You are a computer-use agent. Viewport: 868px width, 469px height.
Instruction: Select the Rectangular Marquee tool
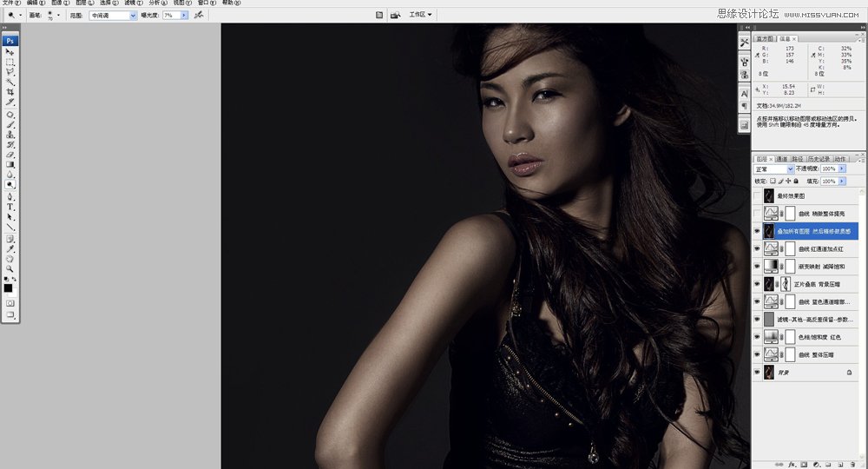[10, 62]
